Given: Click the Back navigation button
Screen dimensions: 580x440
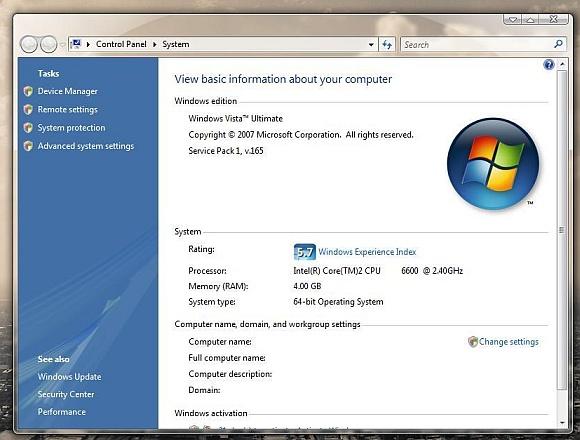Looking at the screenshot, I should 29,44.
